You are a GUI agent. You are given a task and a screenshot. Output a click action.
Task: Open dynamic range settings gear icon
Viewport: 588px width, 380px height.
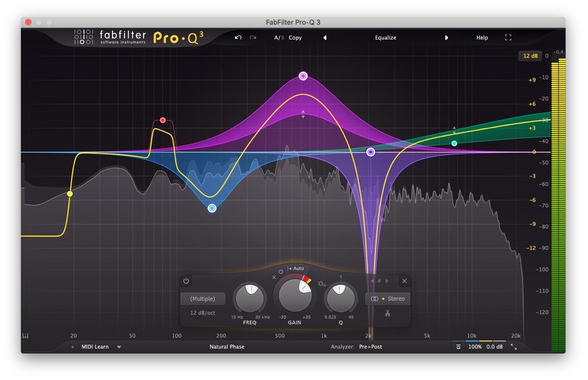(322, 284)
